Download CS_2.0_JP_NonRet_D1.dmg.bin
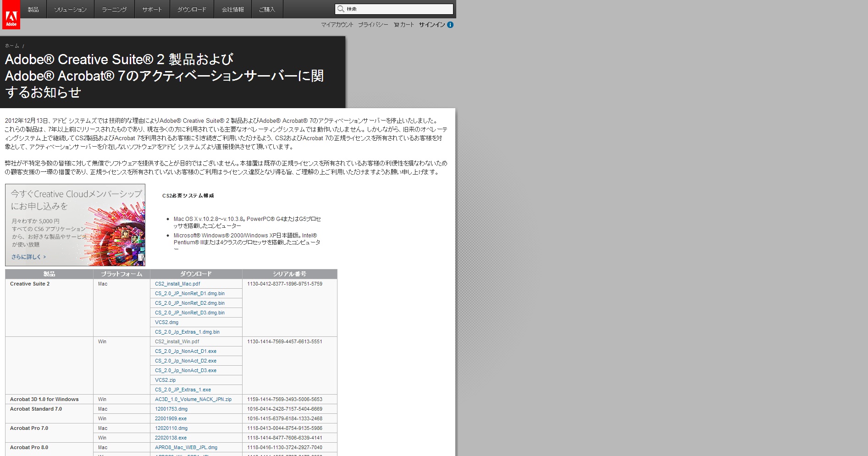 (190, 294)
